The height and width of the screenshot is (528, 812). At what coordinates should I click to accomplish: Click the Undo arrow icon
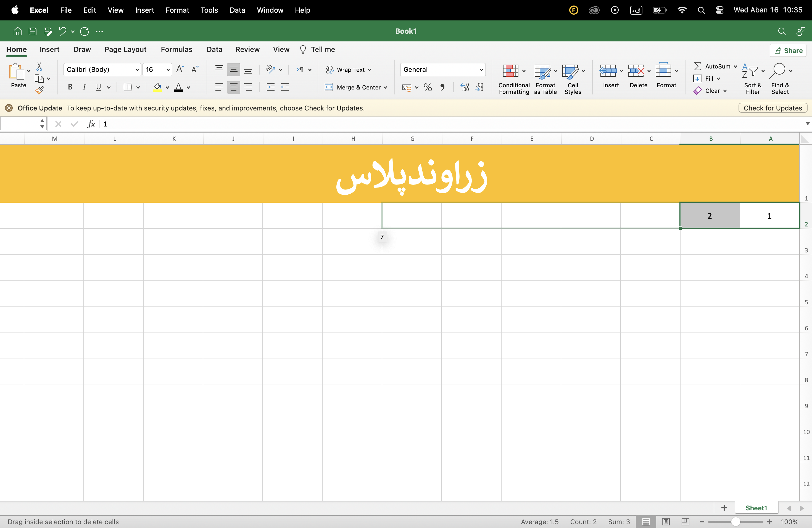click(62, 31)
